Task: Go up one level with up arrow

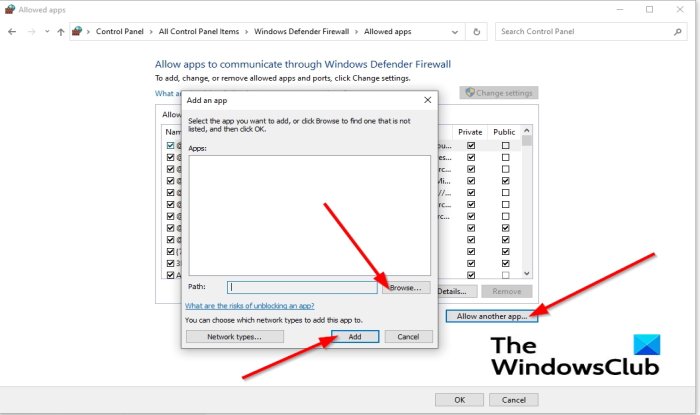Action: 61,32
